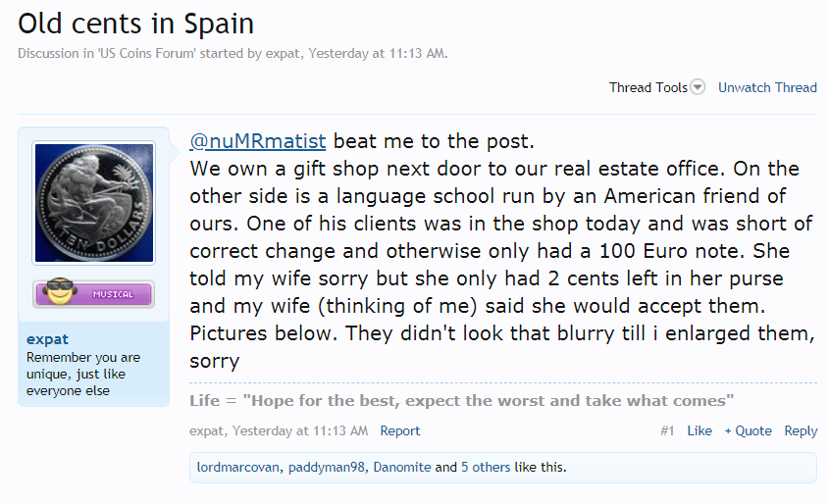This screenshot has width=829, height=504.
Task: Reply to expat's post
Action: coord(801,431)
